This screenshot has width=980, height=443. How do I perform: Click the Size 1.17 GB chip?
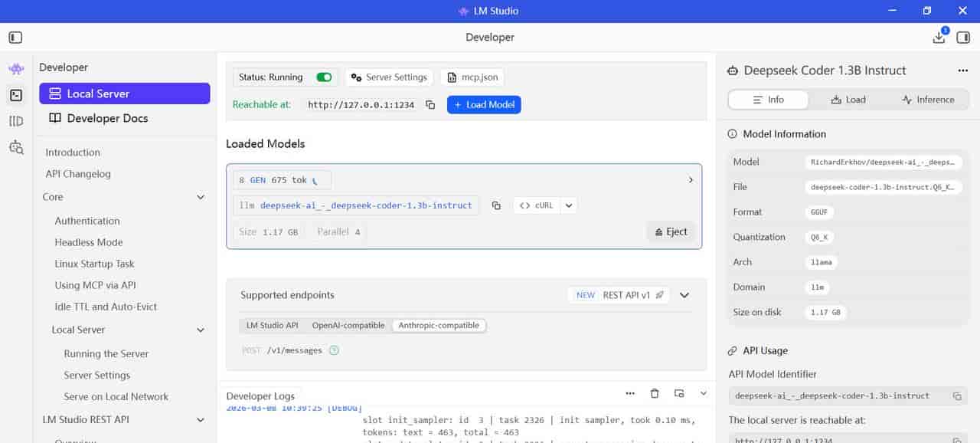coord(268,232)
